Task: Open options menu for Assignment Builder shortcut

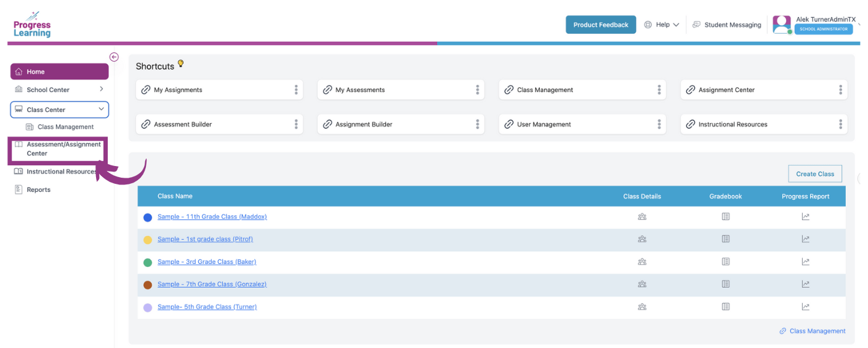Action: [478, 124]
